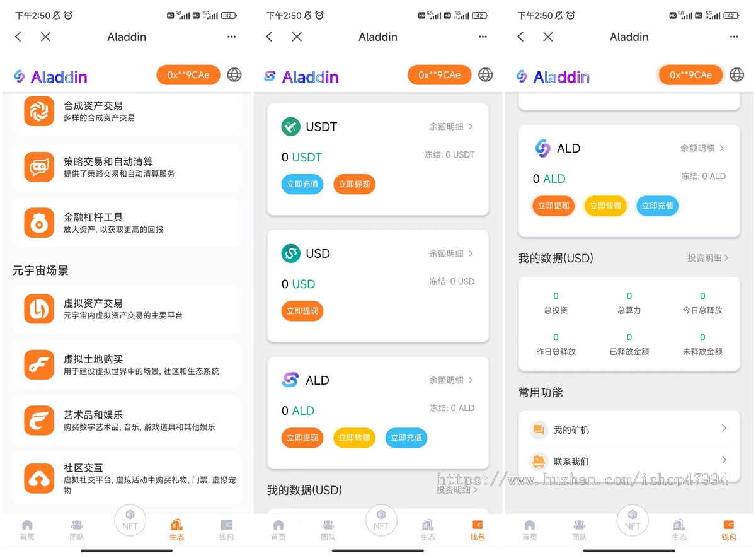
Task: Go back with arrow in right screen
Action: tap(520, 37)
